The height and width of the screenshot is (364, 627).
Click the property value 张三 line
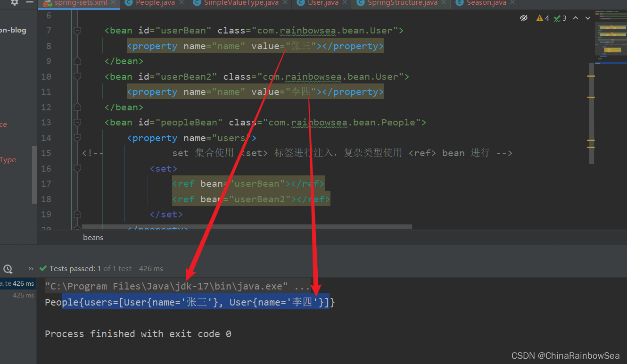coord(256,46)
